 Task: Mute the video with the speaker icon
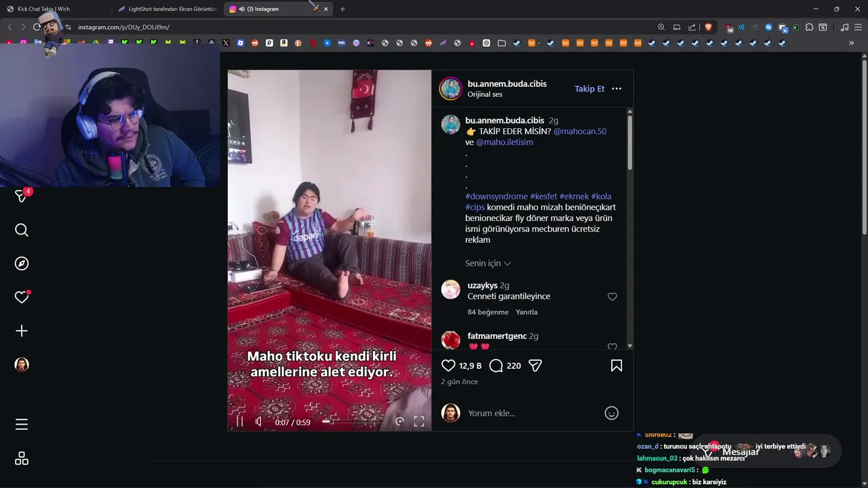tap(258, 422)
